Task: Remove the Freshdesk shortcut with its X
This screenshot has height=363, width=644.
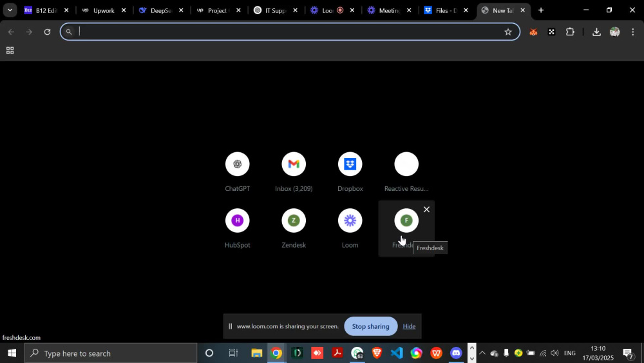Action: [x=427, y=210]
